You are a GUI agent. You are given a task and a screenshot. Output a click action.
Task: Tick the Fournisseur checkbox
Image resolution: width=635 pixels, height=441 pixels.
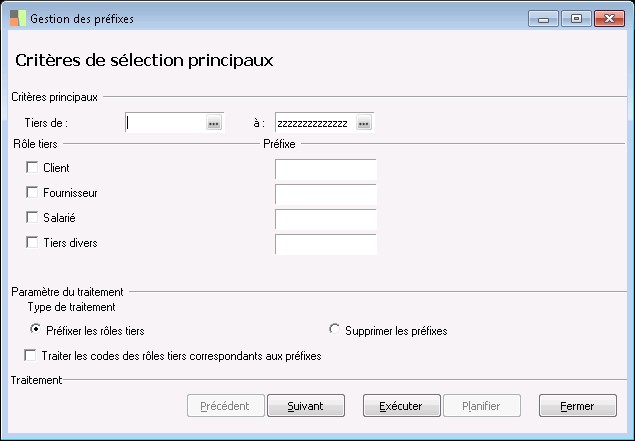click(x=33, y=192)
